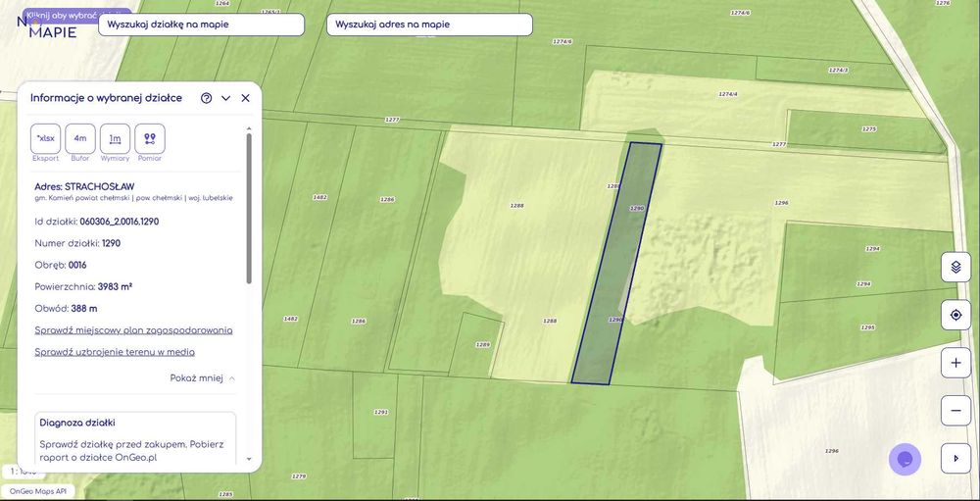Close the parcel information panel
980x501 pixels.
click(246, 98)
